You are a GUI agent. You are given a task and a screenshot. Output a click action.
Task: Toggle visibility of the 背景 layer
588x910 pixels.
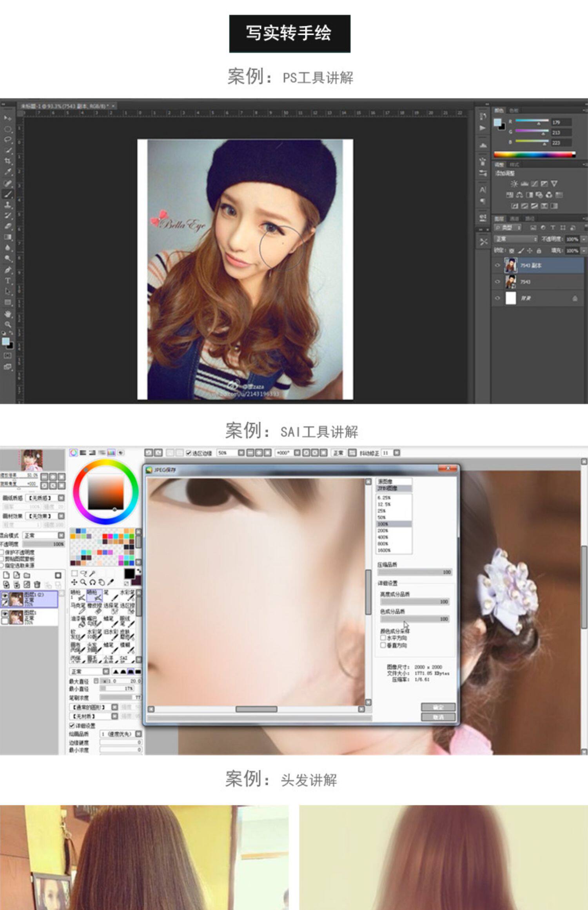[x=497, y=298]
